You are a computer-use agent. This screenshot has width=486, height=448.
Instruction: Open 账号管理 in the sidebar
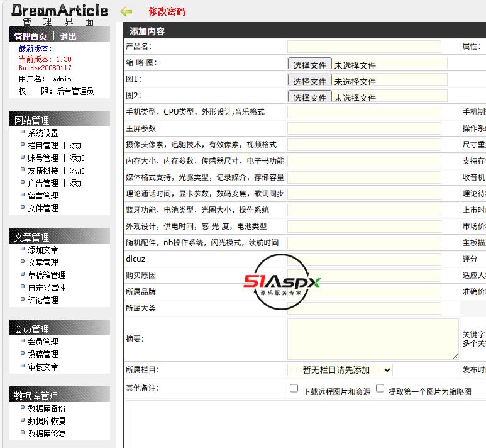43,158
